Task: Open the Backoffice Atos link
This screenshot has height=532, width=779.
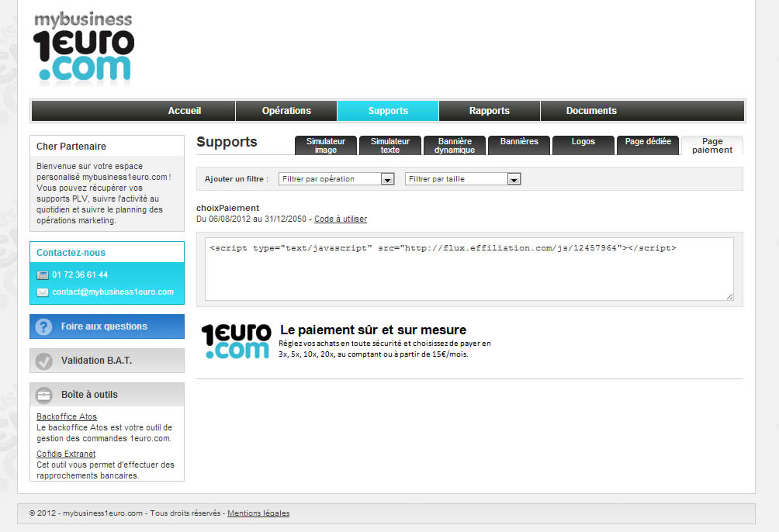Action: pyautogui.click(x=67, y=416)
